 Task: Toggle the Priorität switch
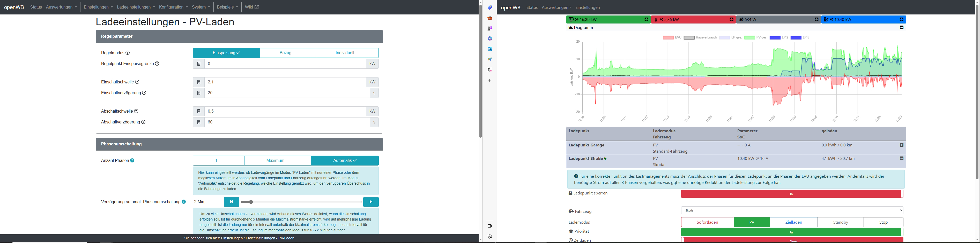tap(792, 232)
